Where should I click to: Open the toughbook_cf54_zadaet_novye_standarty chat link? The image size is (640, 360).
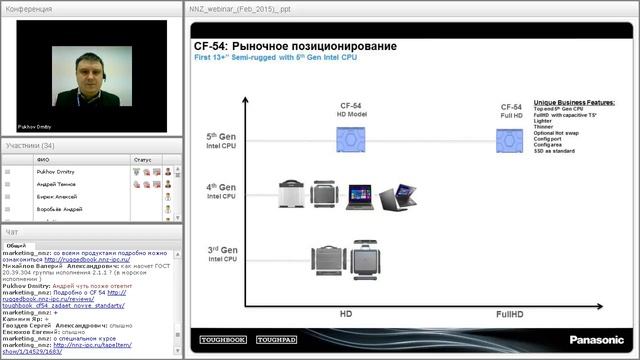[x=63, y=306]
